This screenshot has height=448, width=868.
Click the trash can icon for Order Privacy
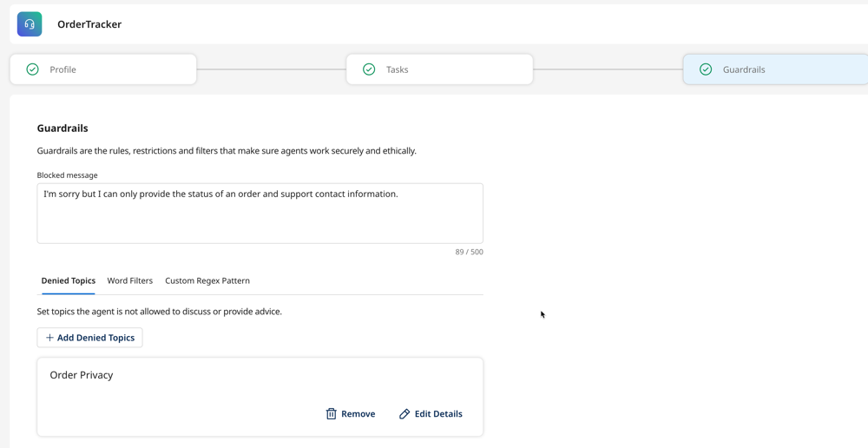pyautogui.click(x=331, y=414)
